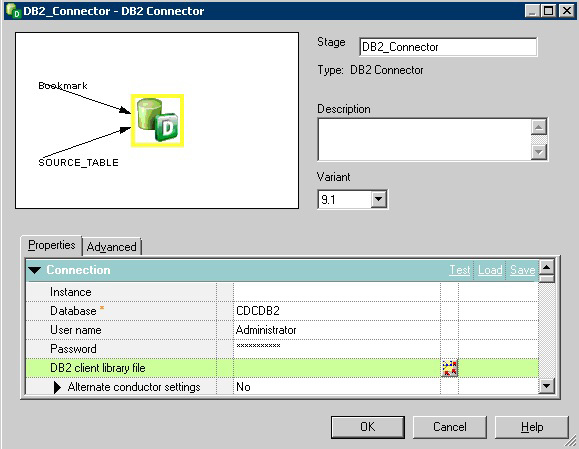This screenshot has height=449, width=579.
Task: Click properties list scroll down arrow
Action: 547,386
